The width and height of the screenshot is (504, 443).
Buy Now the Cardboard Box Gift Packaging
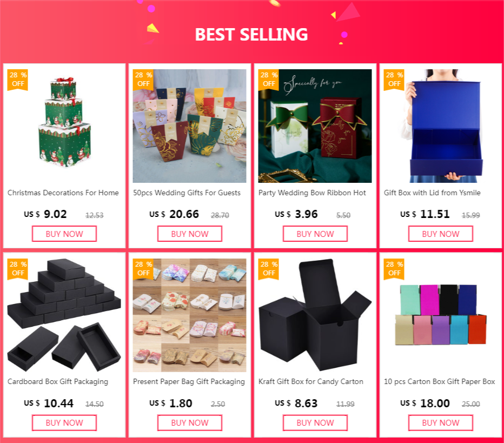pos(64,423)
